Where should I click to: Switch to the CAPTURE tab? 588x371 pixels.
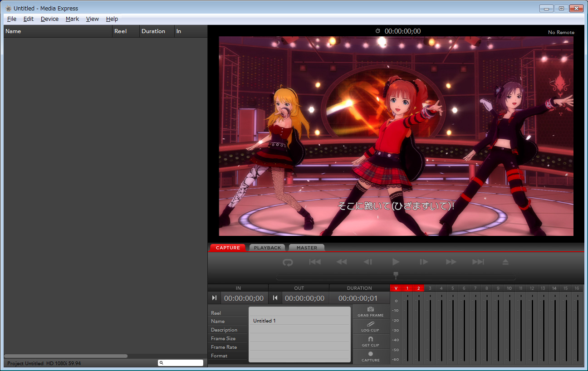click(x=228, y=248)
